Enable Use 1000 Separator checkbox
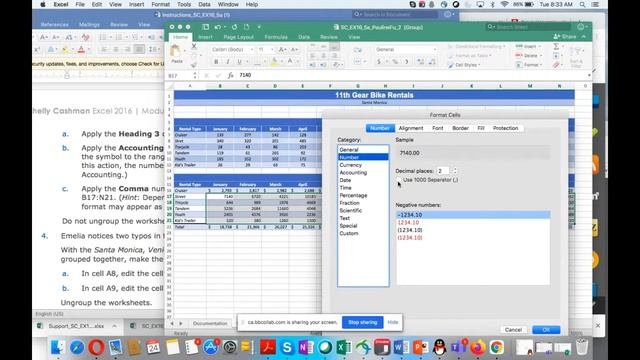This screenshot has height=360, width=640. click(x=399, y=180)
